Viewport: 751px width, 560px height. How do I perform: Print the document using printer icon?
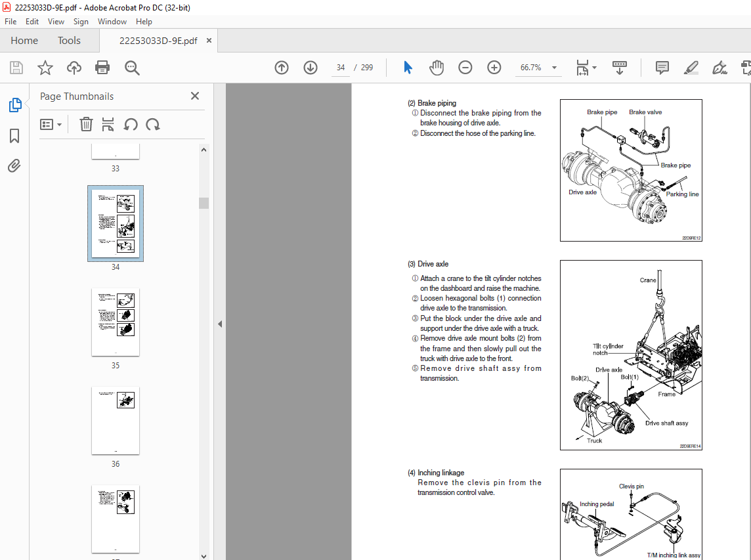point(102,68)
